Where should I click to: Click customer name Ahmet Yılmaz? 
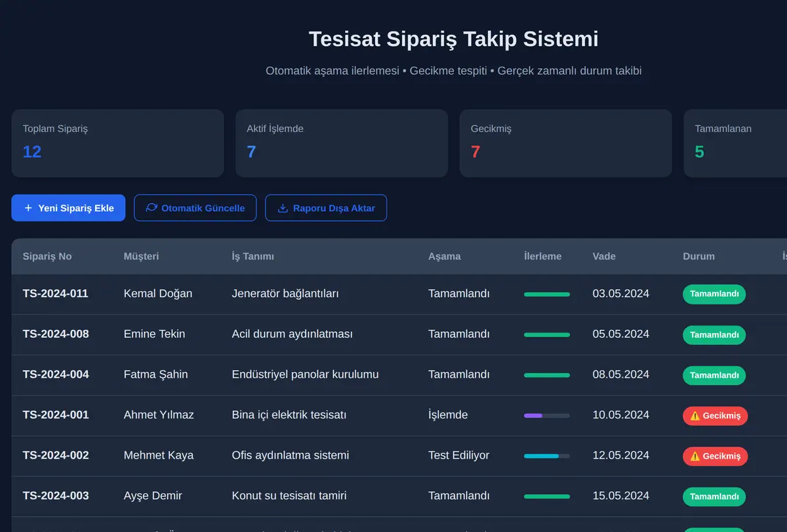[x=159, y=415]
